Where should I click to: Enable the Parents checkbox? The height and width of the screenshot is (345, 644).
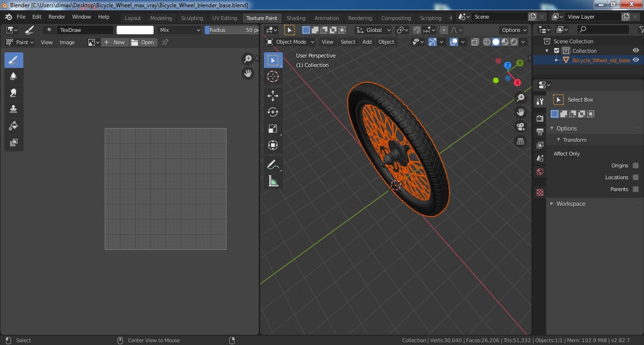[x=635, y=189]
